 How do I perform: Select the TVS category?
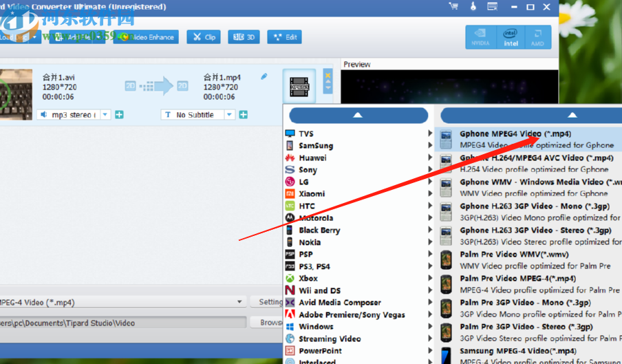(x=358, y=133)
